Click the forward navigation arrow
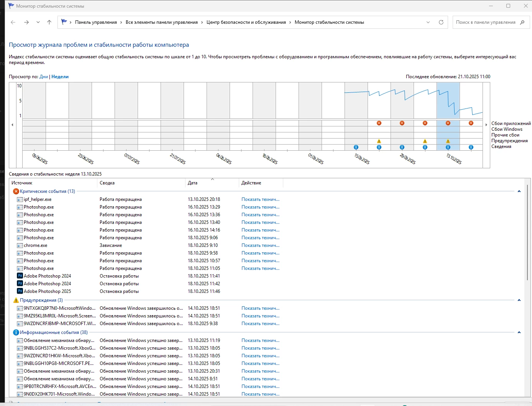This screenshot has width=532, height=406. pyautogui.click(x=26, y=22)
